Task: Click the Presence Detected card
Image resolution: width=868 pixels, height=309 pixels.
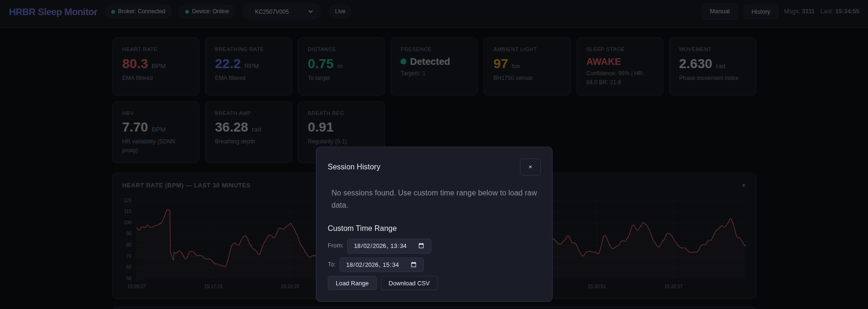Action: point(434,66)
